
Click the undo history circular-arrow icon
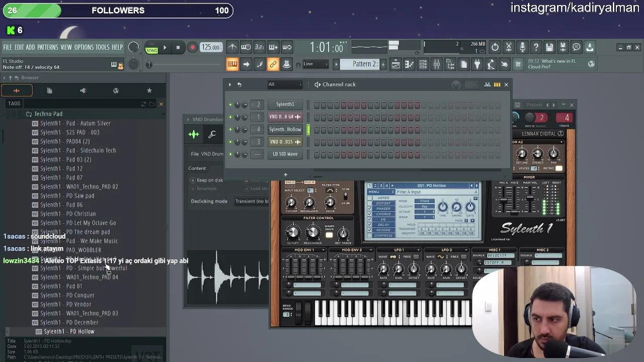pos(495,47)
